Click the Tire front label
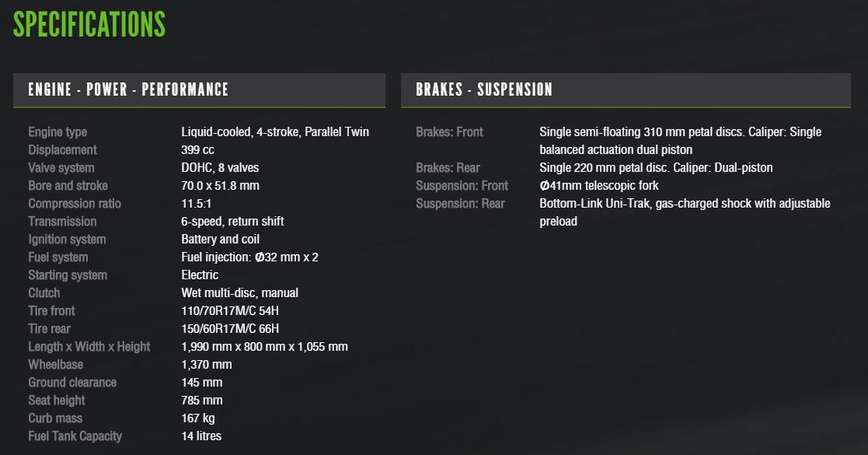868x455 pixels. 51,311
